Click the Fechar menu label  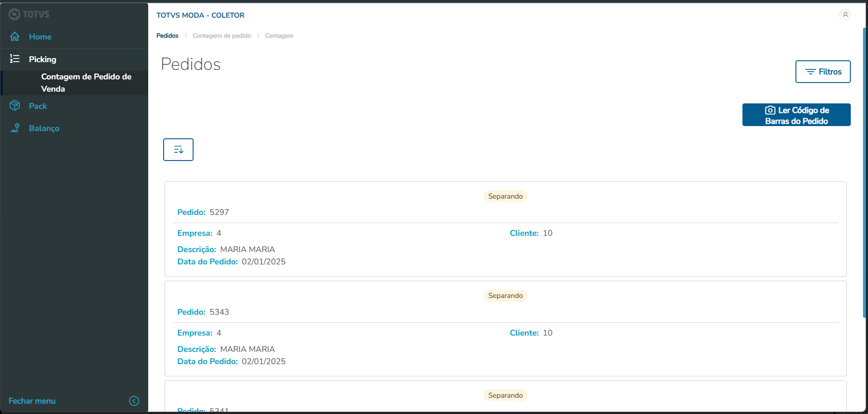coord(32,401)
